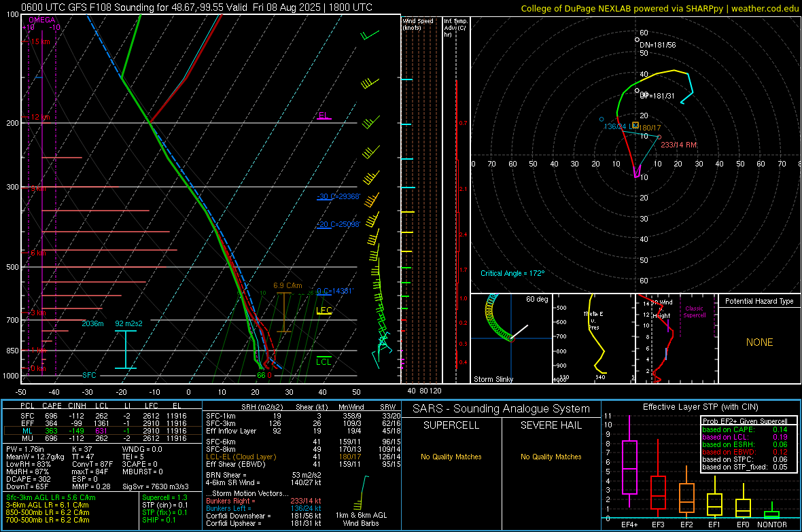Click the blue Bunkers Left storm motion entry
The width and height of the screenshot is (802, 532).
click(x=264, y=508)
